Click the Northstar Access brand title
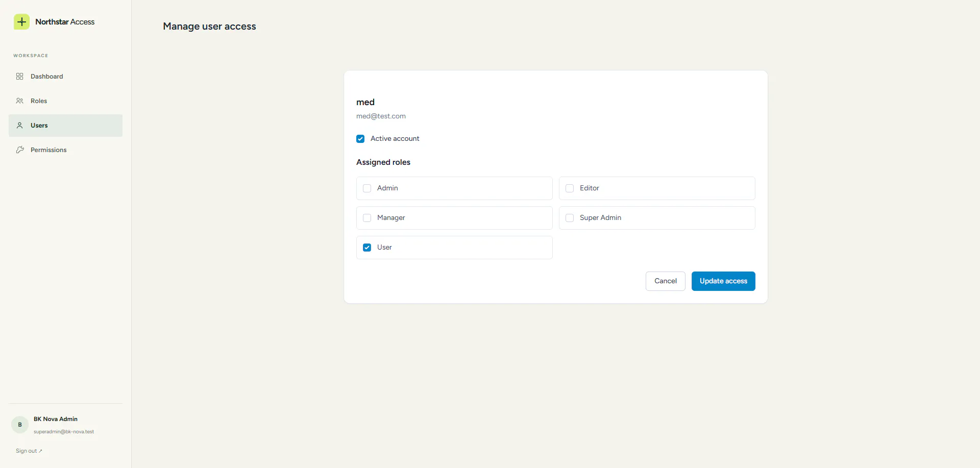The height and width of the screenshot is (468, 980). point(65,22)
